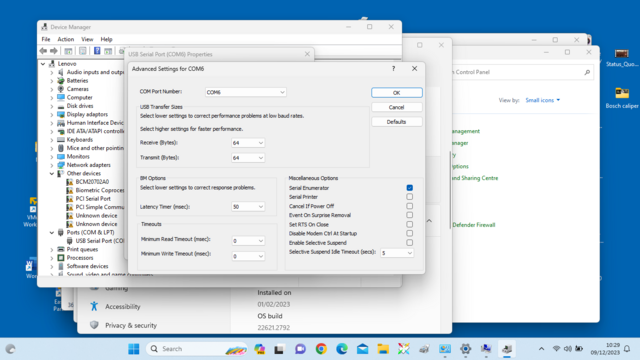
Task: Open the Latency Timer dropdown
Action: tap(248, 207)
